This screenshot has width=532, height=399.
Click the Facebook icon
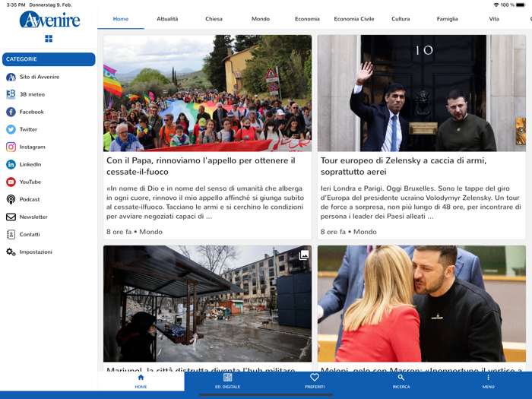click(x=11, y=112)
